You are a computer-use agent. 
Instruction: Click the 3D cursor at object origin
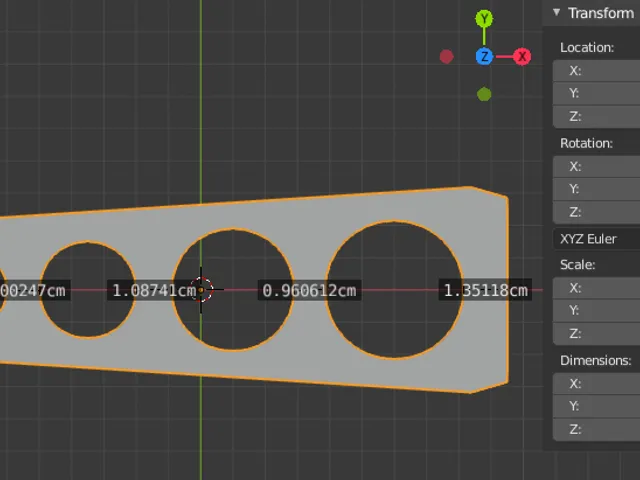pos(201,290)
